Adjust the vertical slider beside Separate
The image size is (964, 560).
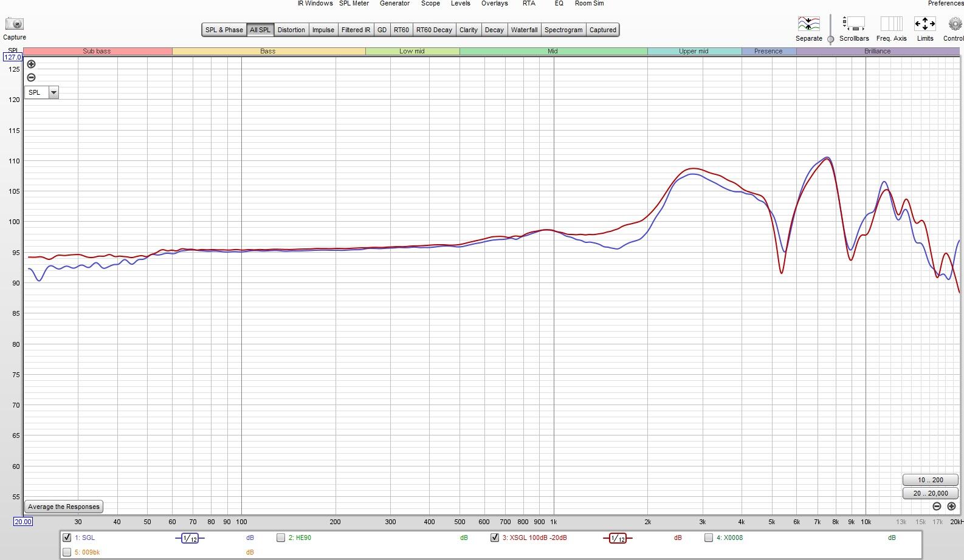click(830, 39)
